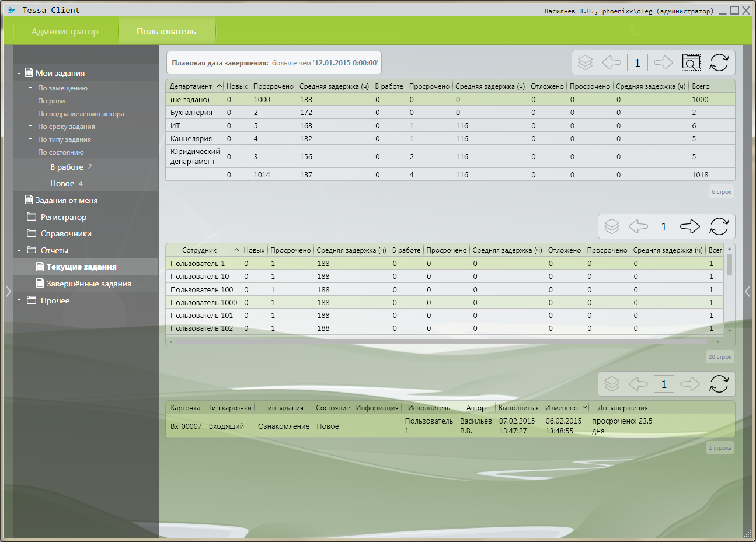Click the refresh icon in the top departments toolbar
Viewport: 756px width, 542px height.
coord(719,62)
